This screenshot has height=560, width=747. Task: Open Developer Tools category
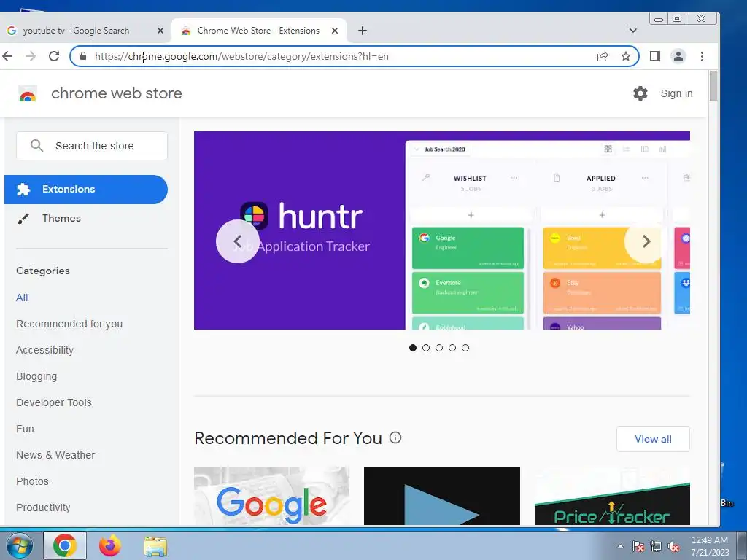click(54, 402)
